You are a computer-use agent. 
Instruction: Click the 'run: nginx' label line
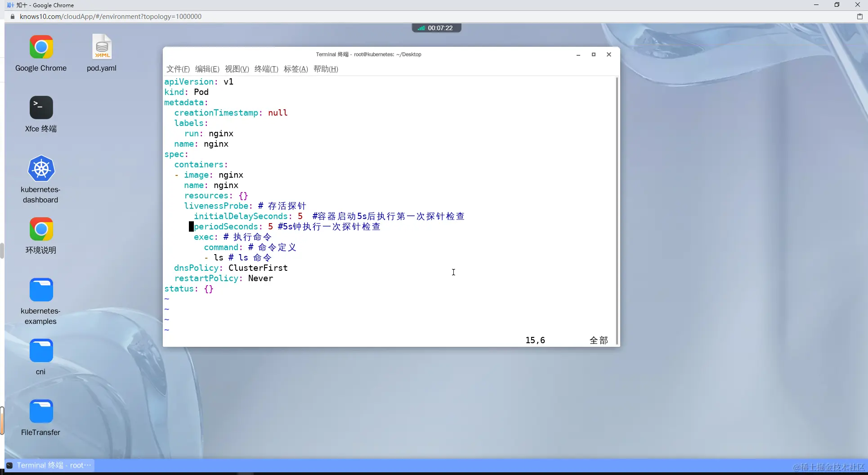[x=209, y=134]
